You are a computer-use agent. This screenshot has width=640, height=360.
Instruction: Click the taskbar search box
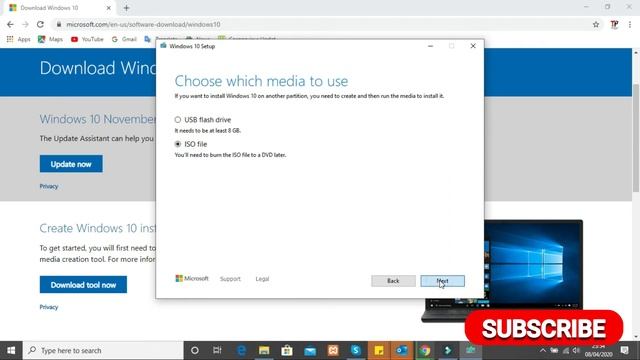click(x=103, y=350)
